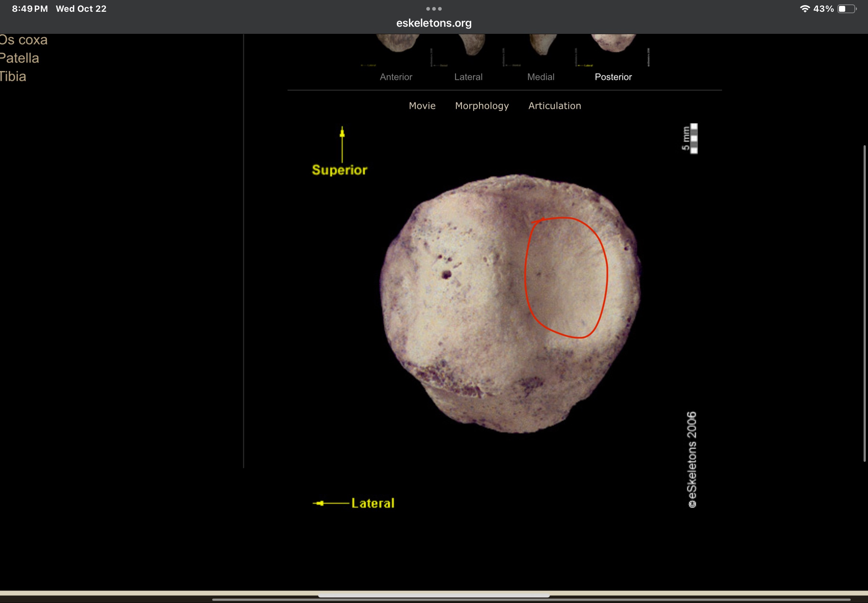Switch to the Morphology tab
This screenshot has width=868, height=603.
click(481, 106)
